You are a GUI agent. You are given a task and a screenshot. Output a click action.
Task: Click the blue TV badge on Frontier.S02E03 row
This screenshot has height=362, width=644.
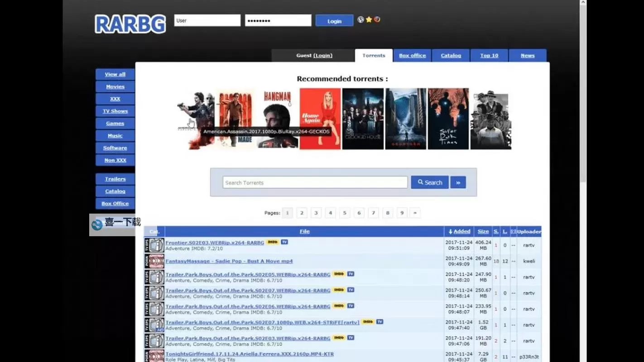(284, 242)
